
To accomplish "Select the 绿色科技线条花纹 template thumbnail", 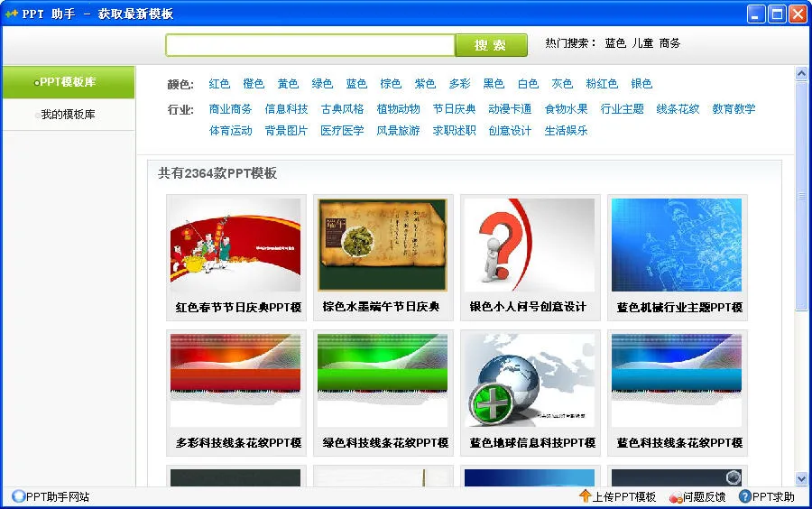I will [383, 381].
